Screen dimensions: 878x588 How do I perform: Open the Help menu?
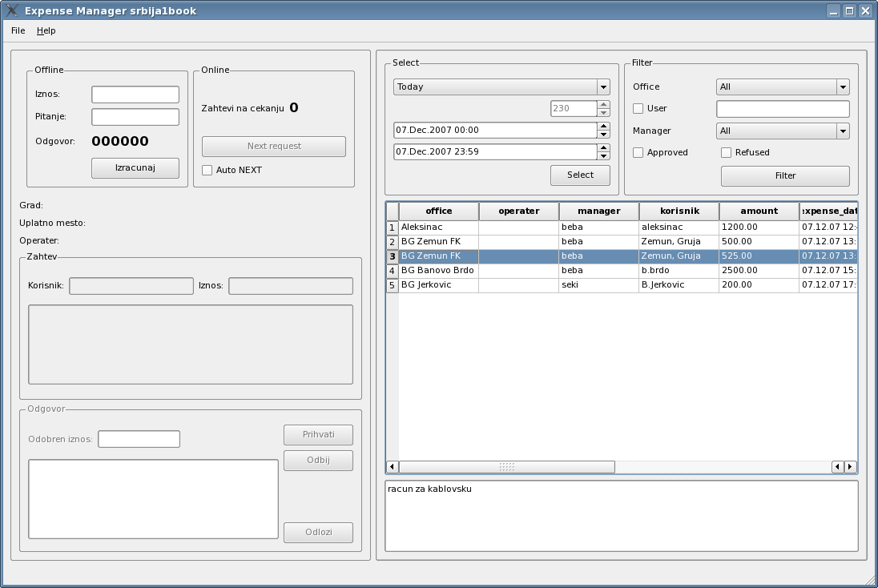pos(46,30)
